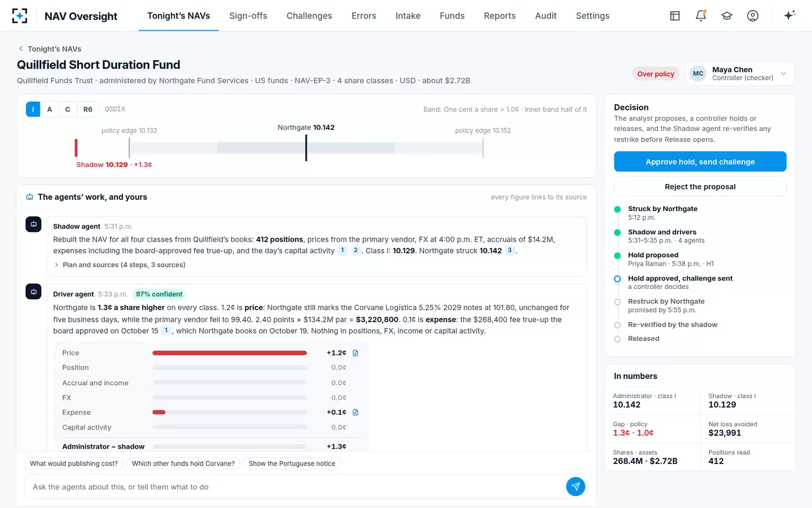Image resolution: width=812 pixels, height=508 pixels.
Task: Open the Funds tab
Action: [x=452, y=16]
